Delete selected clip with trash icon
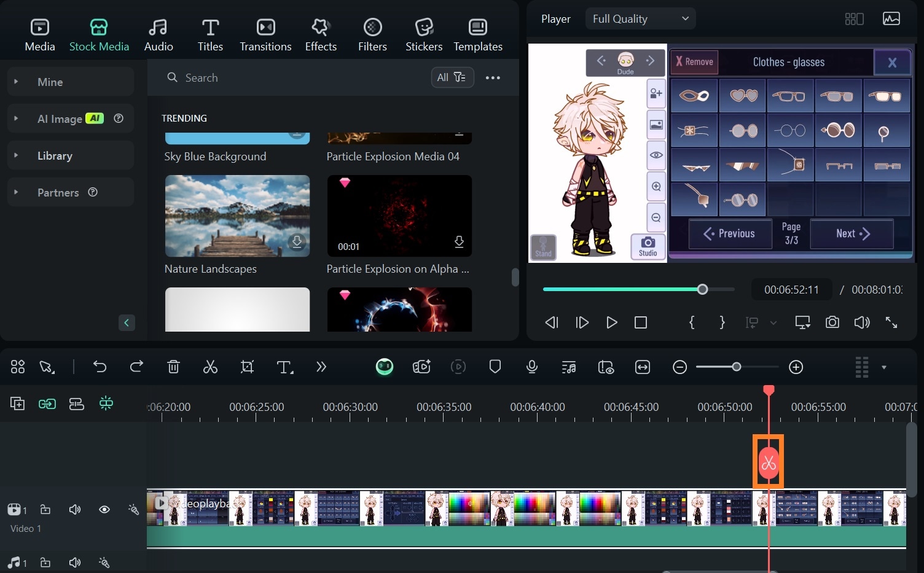Screen dimensions: 924x573 [173, 367]
